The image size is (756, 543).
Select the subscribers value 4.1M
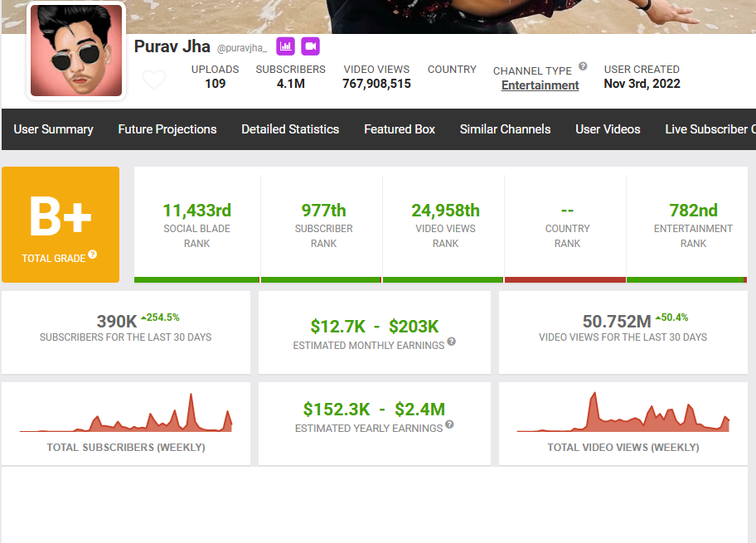(x=291, y=84)
